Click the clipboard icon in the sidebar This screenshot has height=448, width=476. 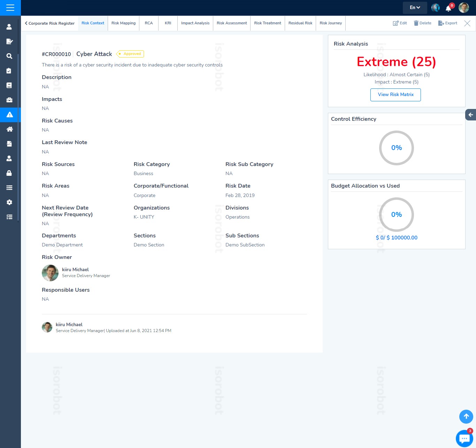click(9, 71)
